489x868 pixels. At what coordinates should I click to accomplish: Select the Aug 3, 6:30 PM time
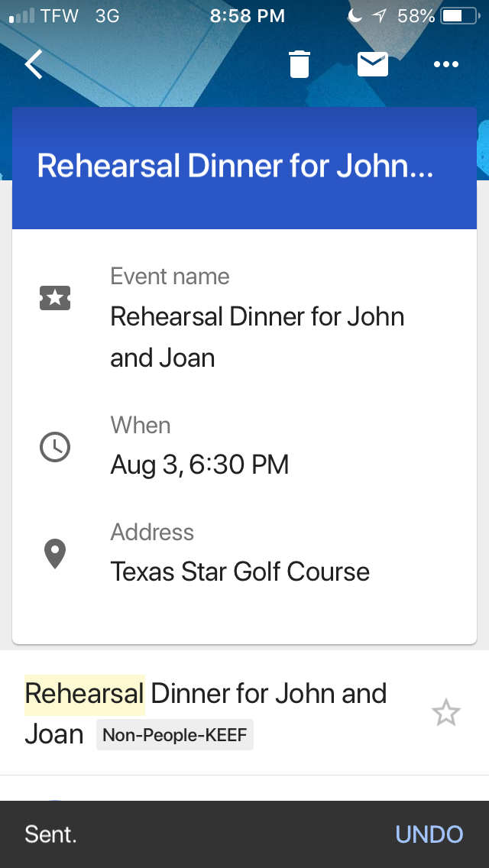tap(199, 465)
